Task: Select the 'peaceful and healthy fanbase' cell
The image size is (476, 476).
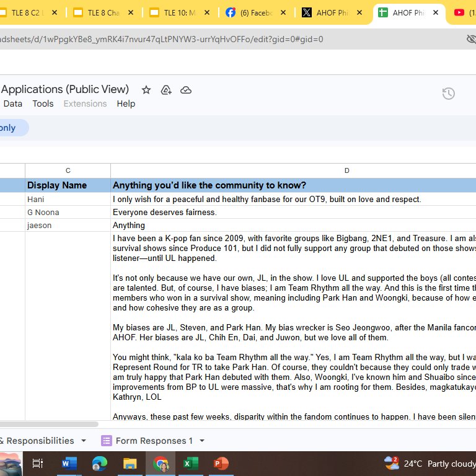Action: 294,199
